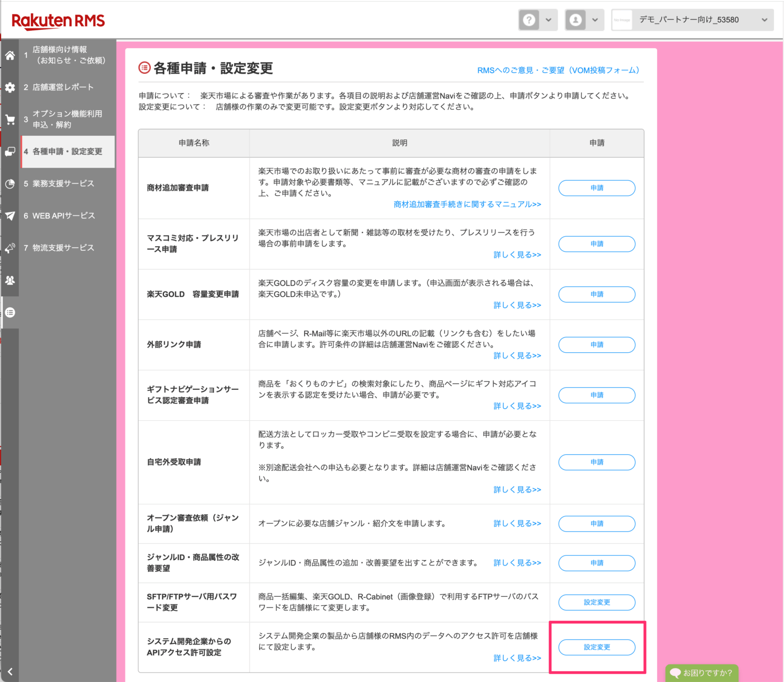Open menu 7 物流支援サービス
The width and height of the screenshot is (784, 682).
(68, 248)
